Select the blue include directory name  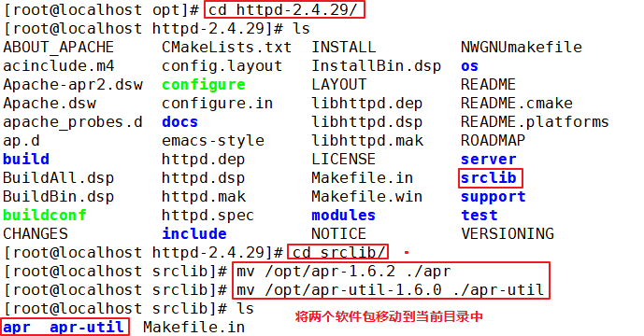194,234
